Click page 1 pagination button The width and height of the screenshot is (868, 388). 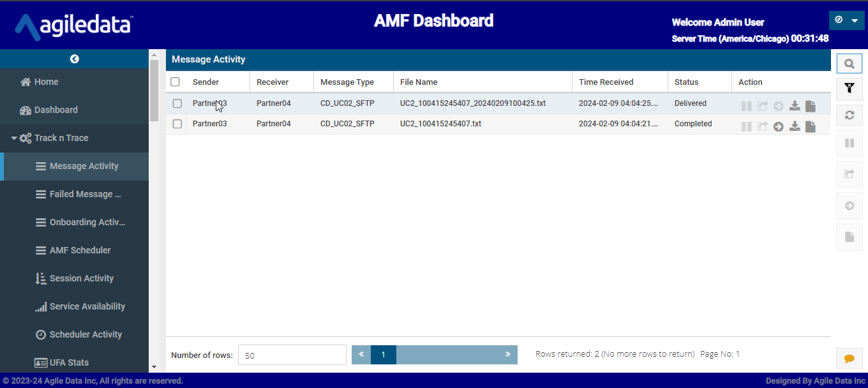pyautogui.click(x=384, y=355)
